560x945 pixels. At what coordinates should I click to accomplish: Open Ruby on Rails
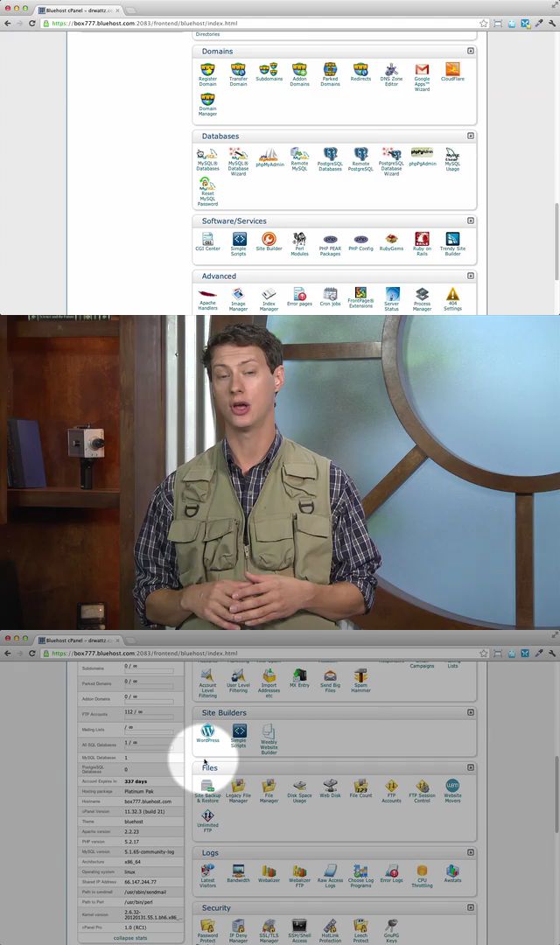coord(422,244)
